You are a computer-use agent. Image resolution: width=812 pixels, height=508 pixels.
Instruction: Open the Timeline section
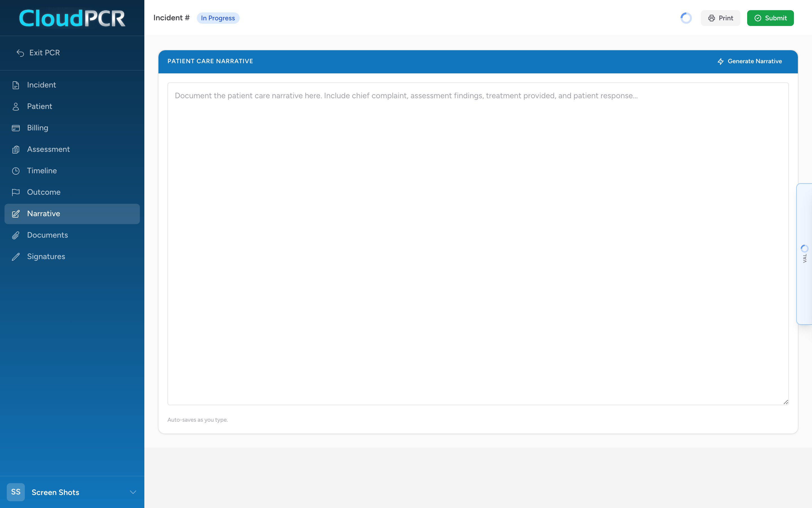point(72,171)
